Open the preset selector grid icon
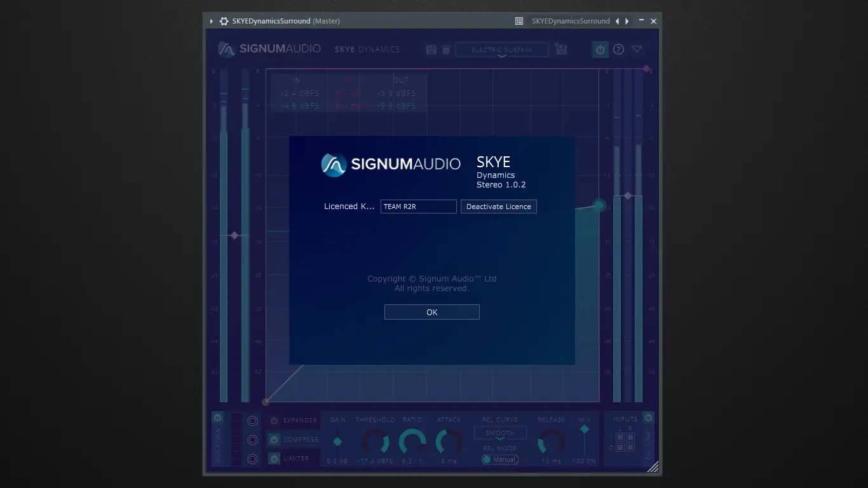The width and height of the screenshot is (868, 488). (519, 21)
